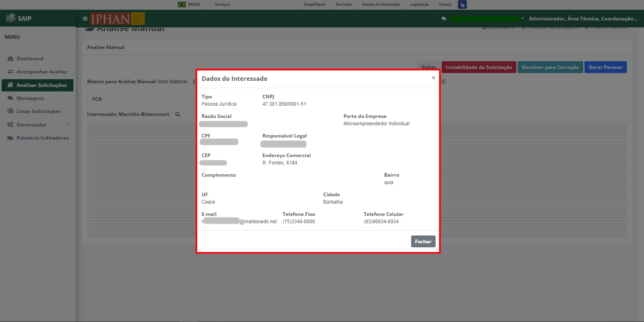Click the magnifier icon beside Marinho-Bittencourt
The width and height of the screenshot is (644, 322).
point(178,114)
